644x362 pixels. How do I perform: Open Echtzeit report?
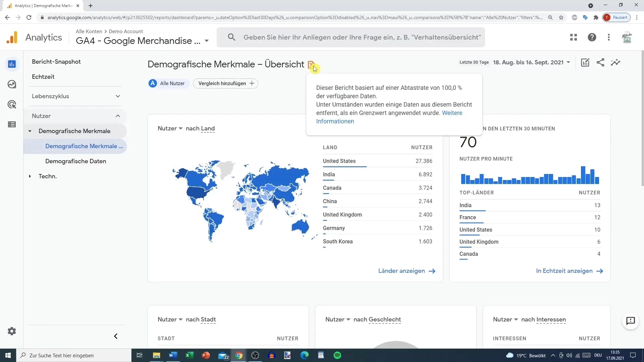(x=43, y=77)
